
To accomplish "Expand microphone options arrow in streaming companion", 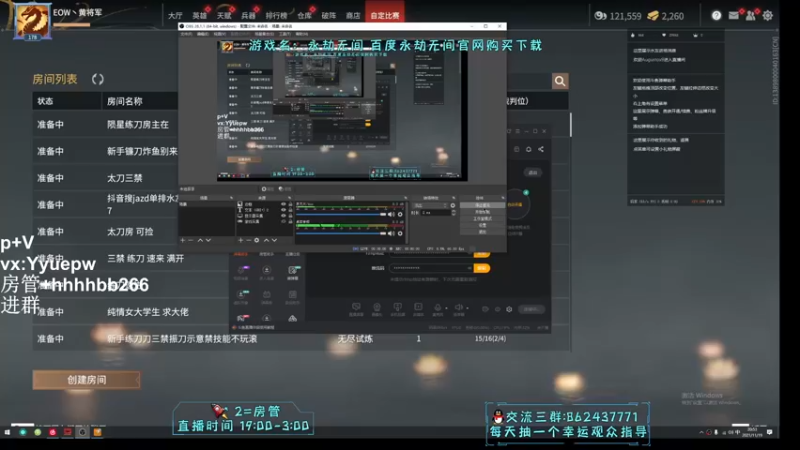I will point(446,308).
